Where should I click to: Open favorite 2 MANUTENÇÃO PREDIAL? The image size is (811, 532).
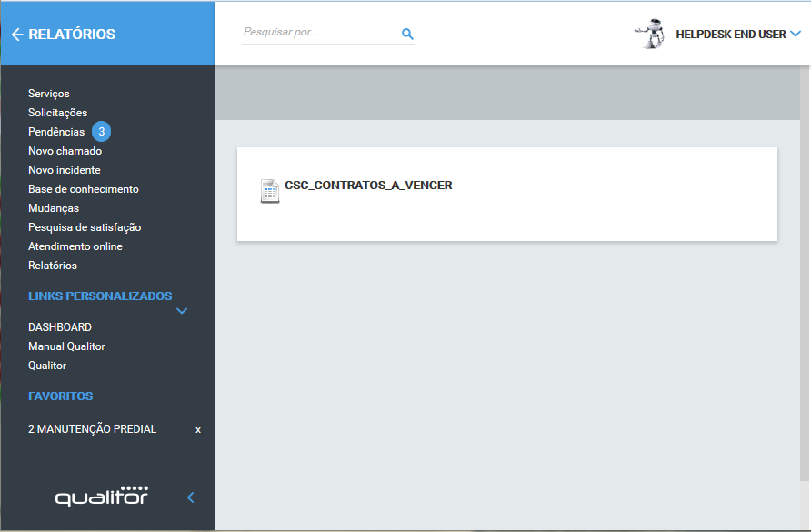92,429
